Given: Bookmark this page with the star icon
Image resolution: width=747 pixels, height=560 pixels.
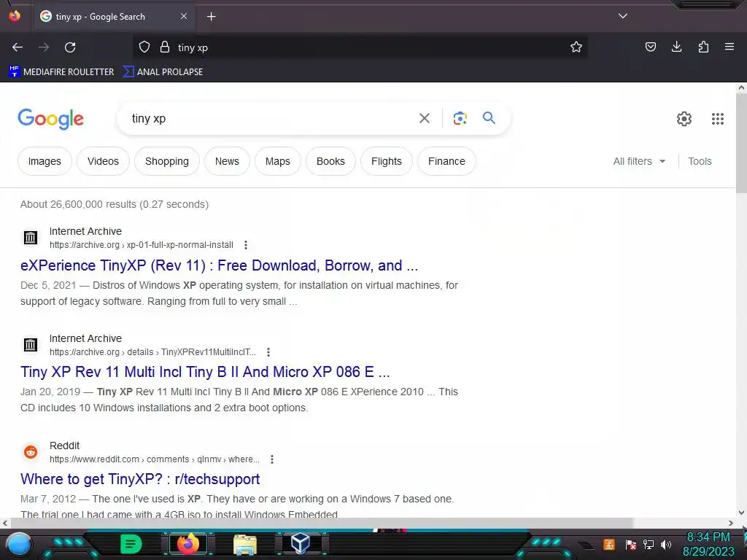Looking at the screenshot, I should tap(576, 47).
